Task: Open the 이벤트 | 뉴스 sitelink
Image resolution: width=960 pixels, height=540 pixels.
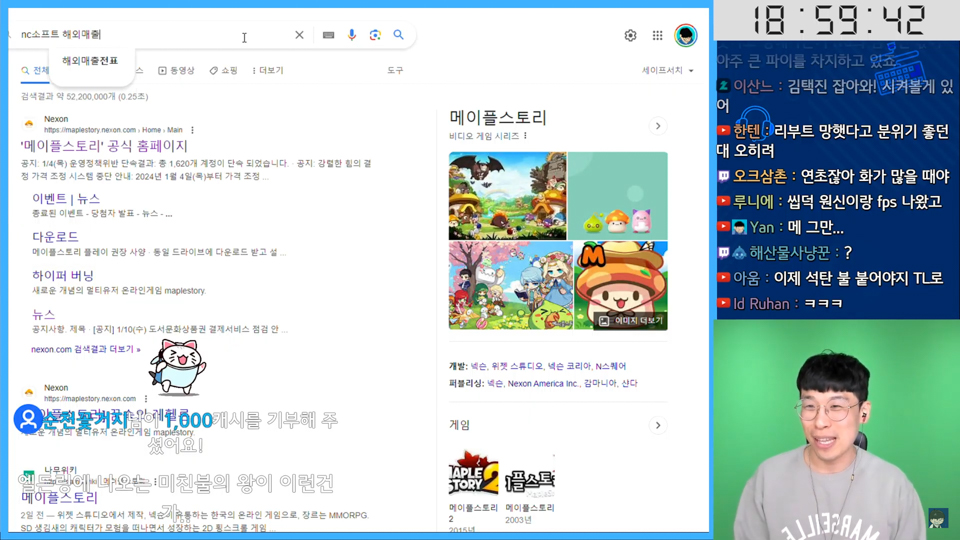Action: (66, 199)
